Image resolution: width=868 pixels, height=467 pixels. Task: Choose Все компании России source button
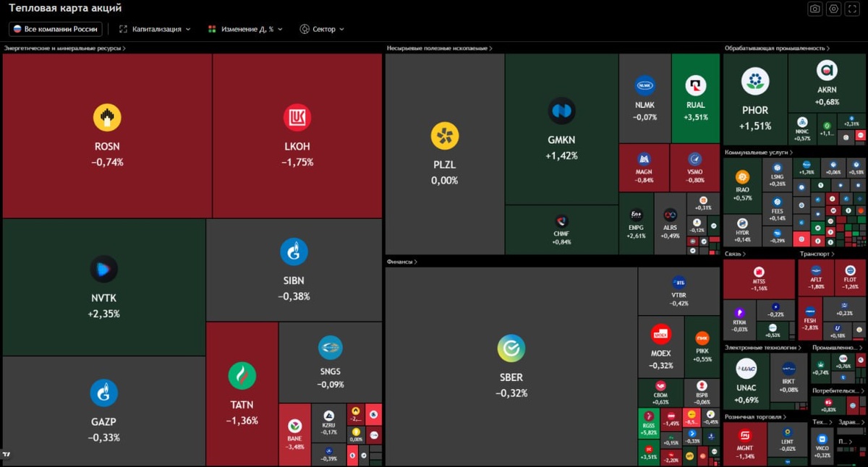[x=55, y=29]
